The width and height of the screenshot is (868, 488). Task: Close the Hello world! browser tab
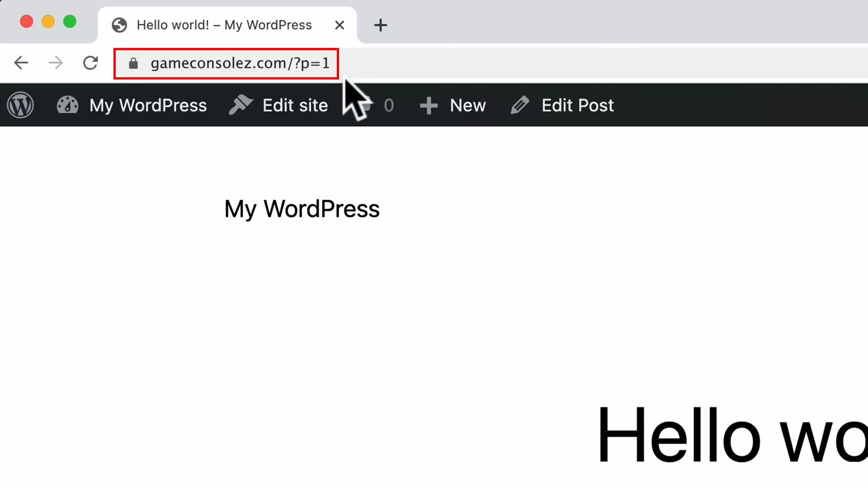tap(340, 25)
